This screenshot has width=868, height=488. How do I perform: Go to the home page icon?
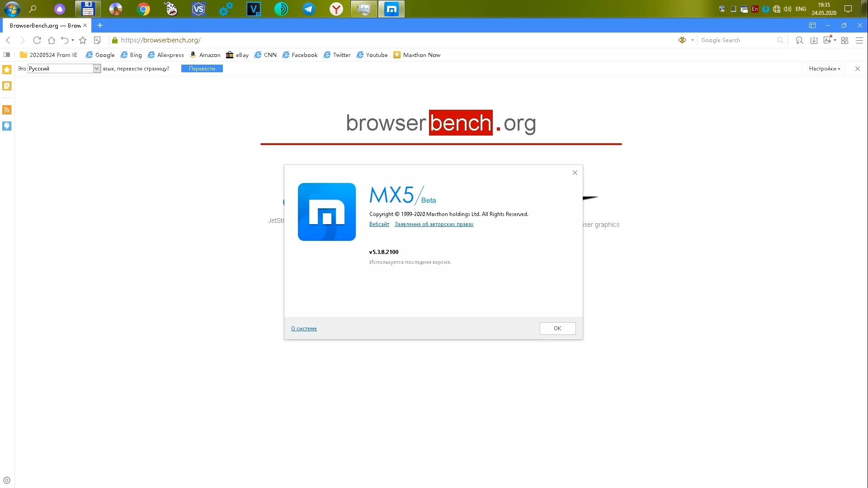click(x=52, y=40)
